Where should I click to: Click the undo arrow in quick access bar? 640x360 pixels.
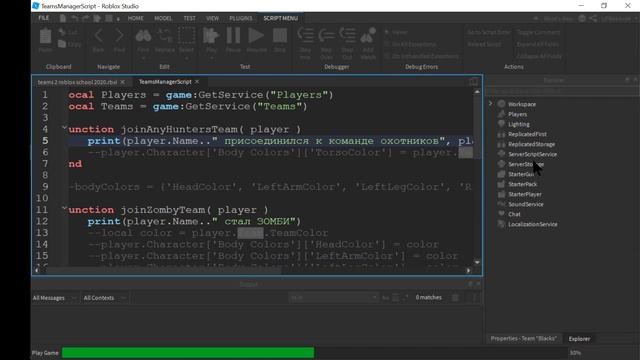coord(75,18)
